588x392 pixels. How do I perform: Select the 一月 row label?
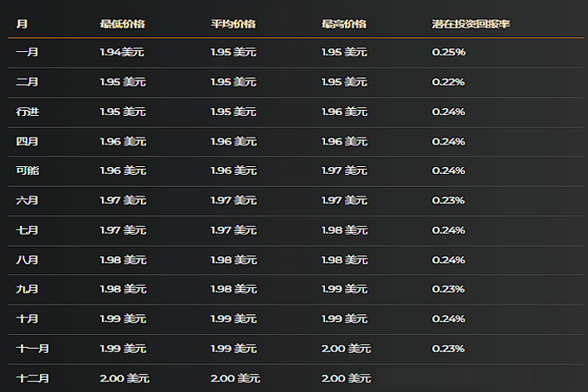coord(27,53)
